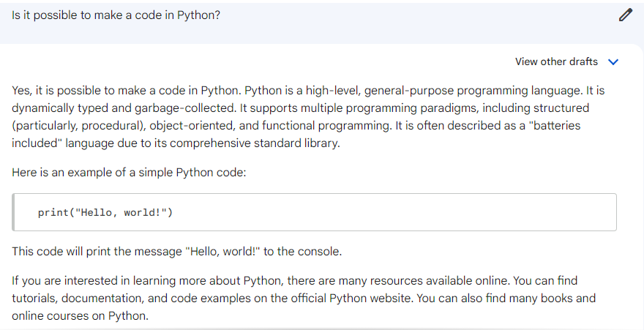Click the word 'garbage-collected'
The image size is (644, 330).
pyautogui.click(x=185, y=108)
